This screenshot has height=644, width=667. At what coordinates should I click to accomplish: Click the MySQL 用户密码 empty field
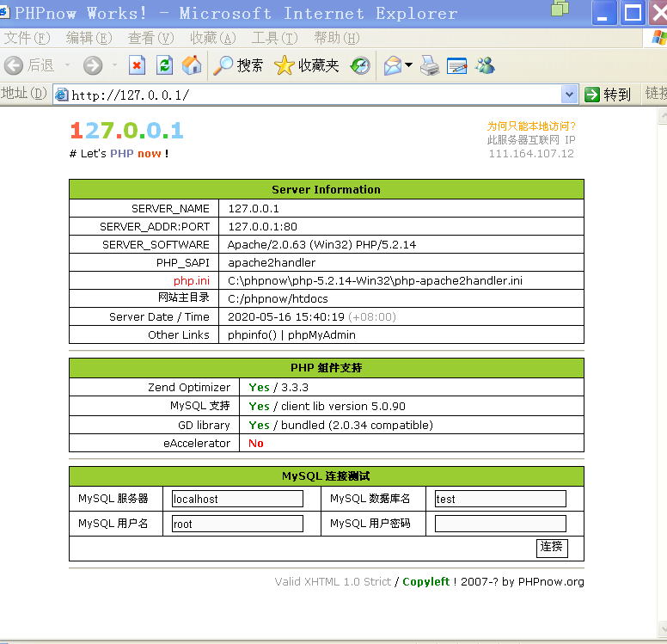pyautogui.click(x=500, y=524)
